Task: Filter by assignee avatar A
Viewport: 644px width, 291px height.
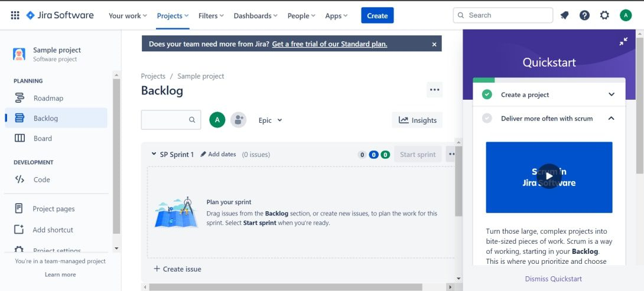Action: point(217,120)
